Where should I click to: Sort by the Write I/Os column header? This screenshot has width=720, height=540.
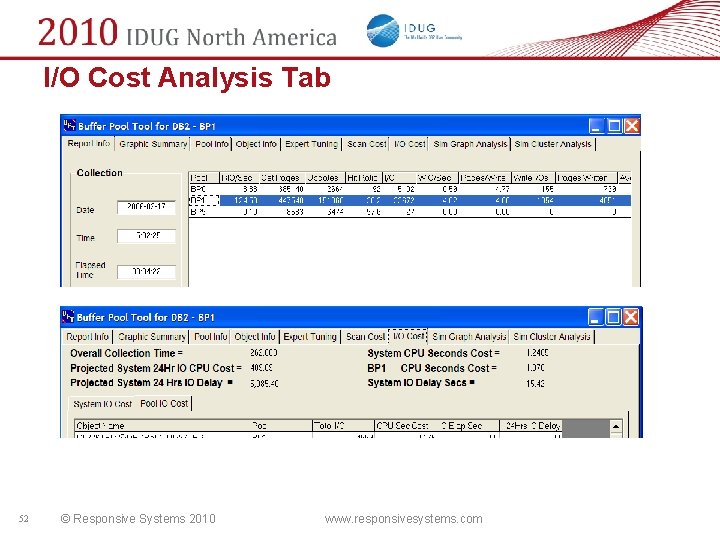532,178
